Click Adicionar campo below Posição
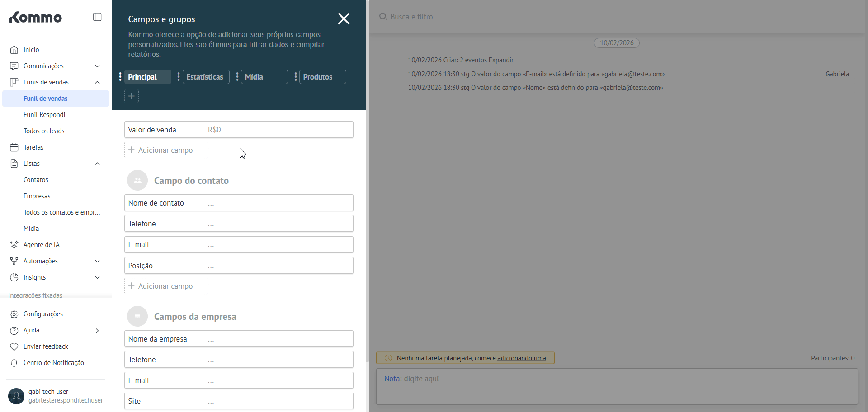The height and width of the screenshot is (412, 868). (166, 286)
